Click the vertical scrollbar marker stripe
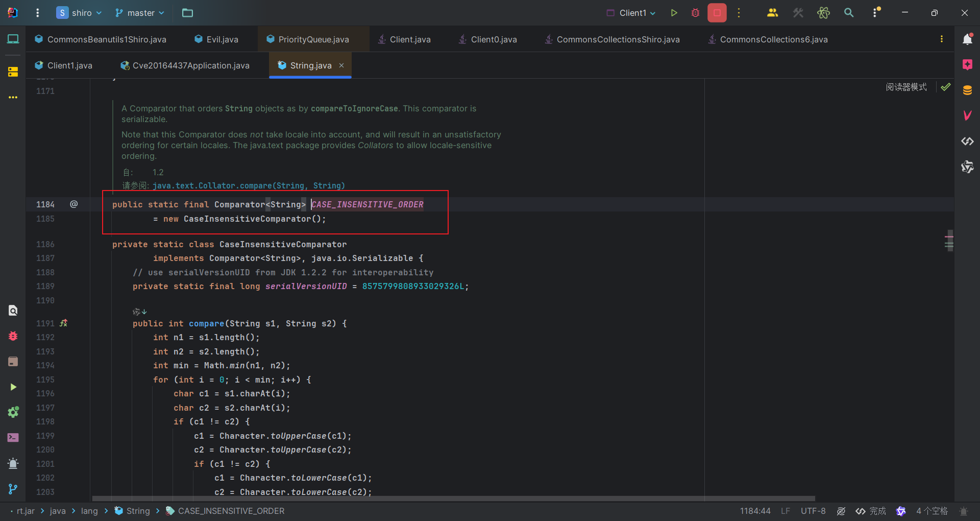The height and width of the screenshot is (521, 980). [x=949, y=241]
